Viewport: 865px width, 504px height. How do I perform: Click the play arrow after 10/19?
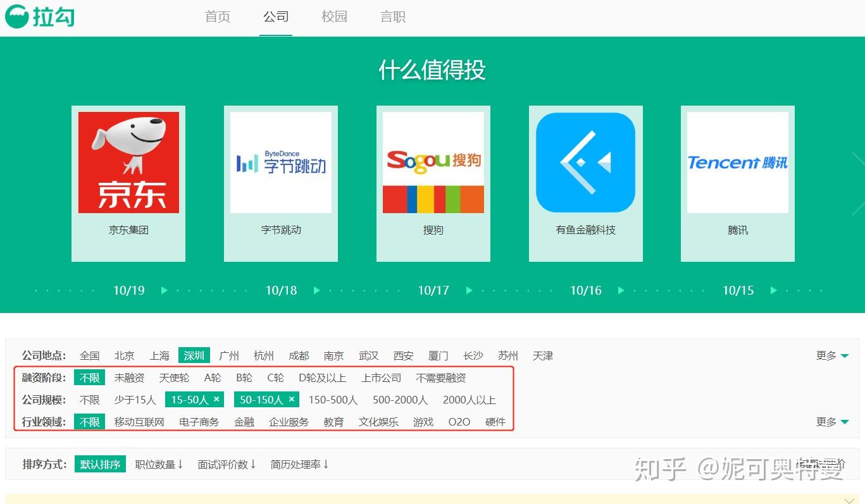coord(165,290)
